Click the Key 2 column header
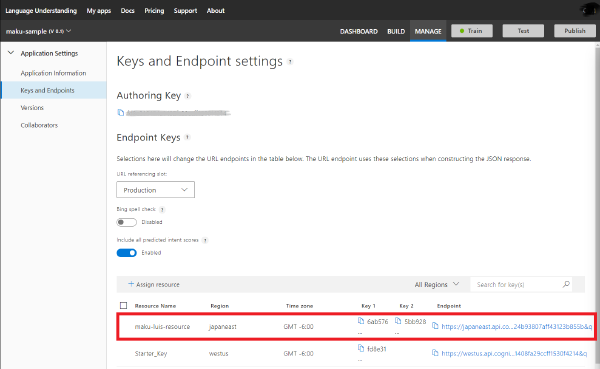 pos(406,306)
